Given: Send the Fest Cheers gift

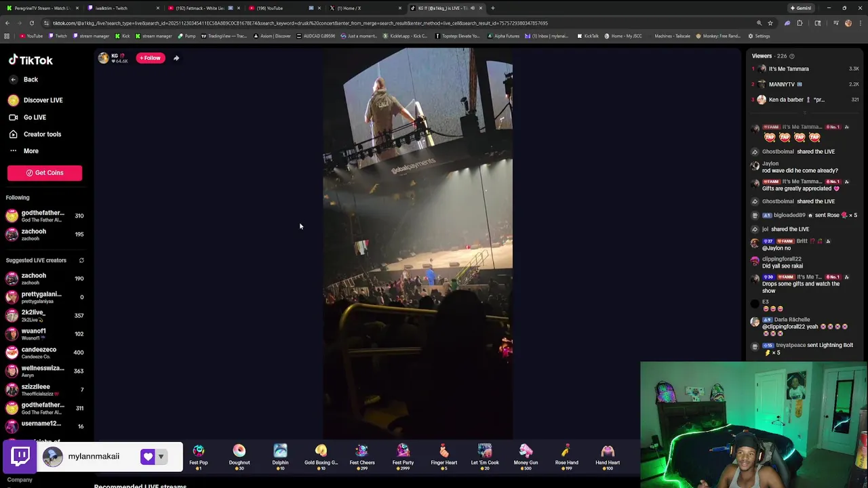Looking at the screenshot, I should point(362,457).
